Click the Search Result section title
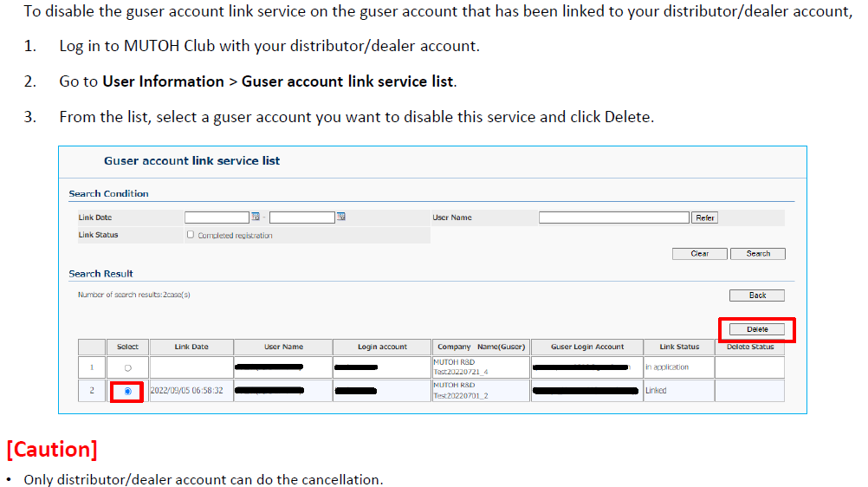The height and width of the screenshot is (487, 868). click(100, 274)
